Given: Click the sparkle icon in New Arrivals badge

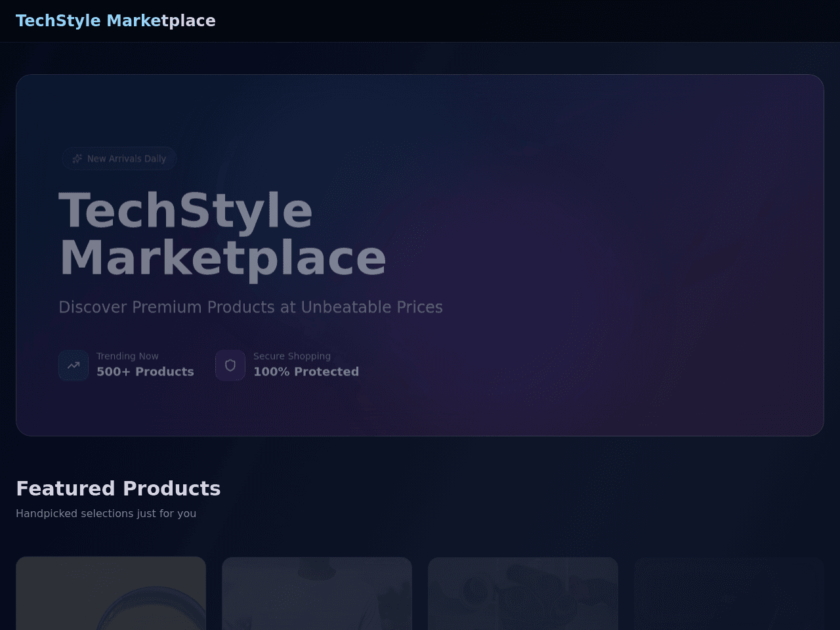Looking at the screenshot, I should point(77,159).
